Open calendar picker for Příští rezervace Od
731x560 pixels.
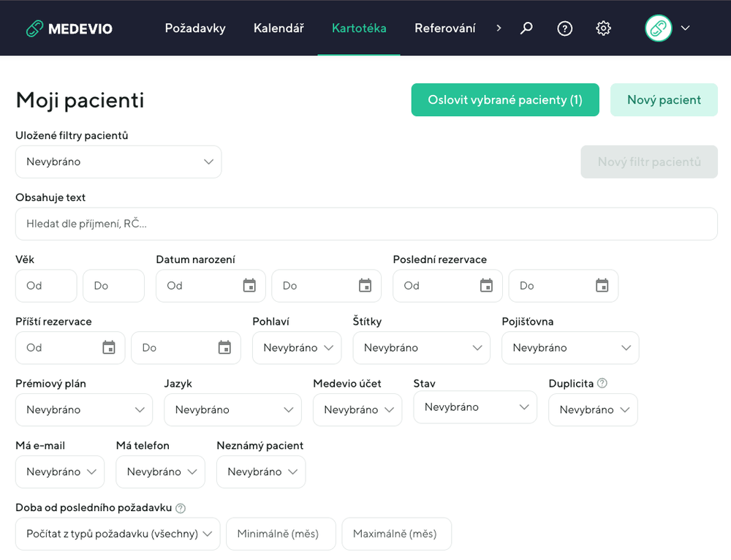pyautogui.click(x=109, y=348)
